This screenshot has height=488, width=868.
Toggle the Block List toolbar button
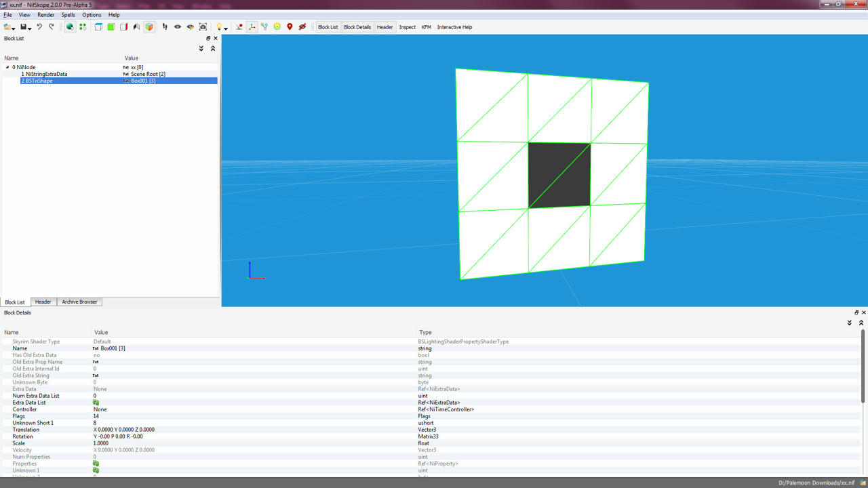pos(328,27)
